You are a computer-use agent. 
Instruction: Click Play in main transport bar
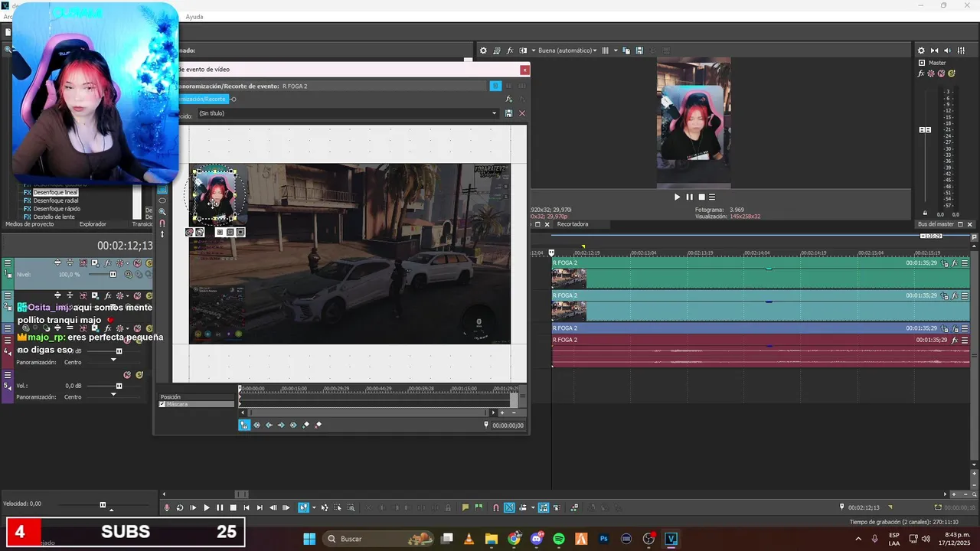point(207,507)
